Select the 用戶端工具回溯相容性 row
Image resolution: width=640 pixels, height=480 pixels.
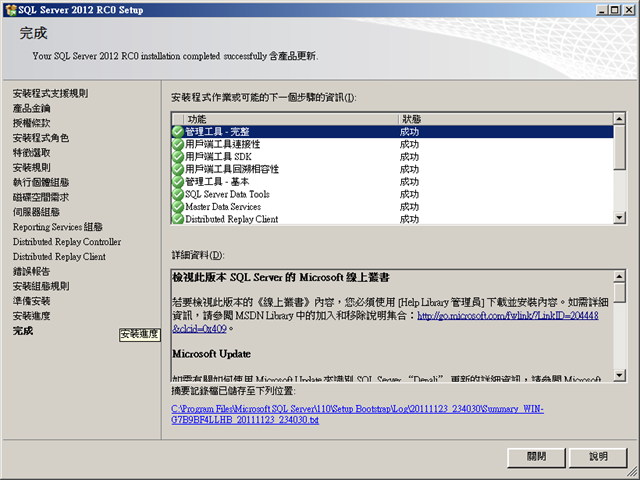point(392,169)
